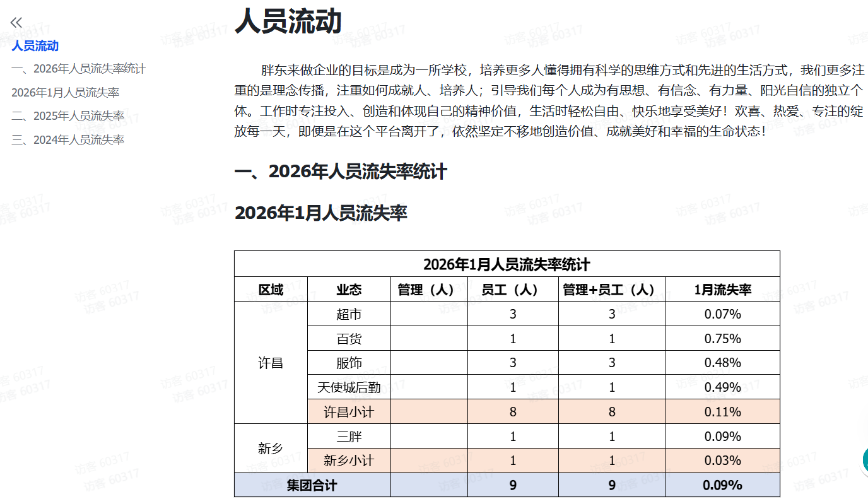Select the 新乡 region cell
Screen dimensions: 868x499
[271, 449]
